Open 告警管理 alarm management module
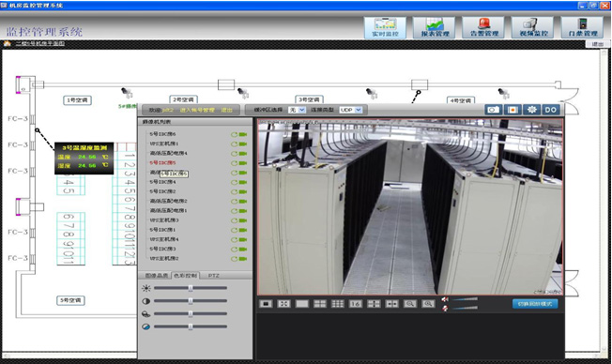The image size is (612, 364). pyautogui.click(x=483, y=28)
